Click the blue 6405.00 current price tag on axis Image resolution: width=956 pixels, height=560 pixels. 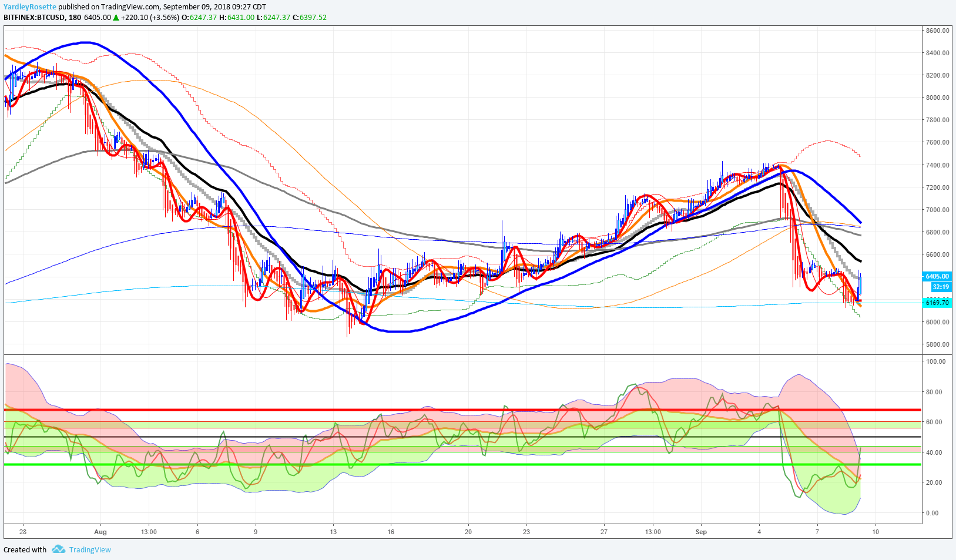pyautogui.click(x=937, y=276)
